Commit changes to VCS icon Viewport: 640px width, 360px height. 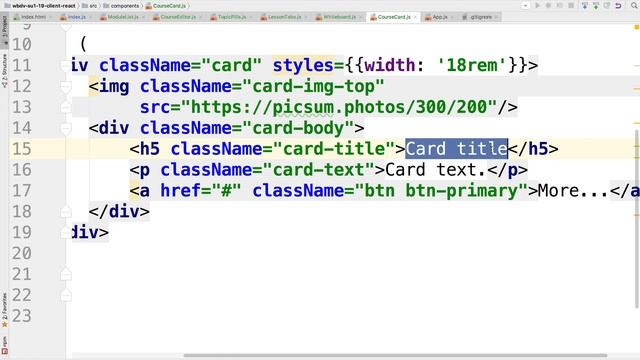pyautogui.click(x=596, y=6)
